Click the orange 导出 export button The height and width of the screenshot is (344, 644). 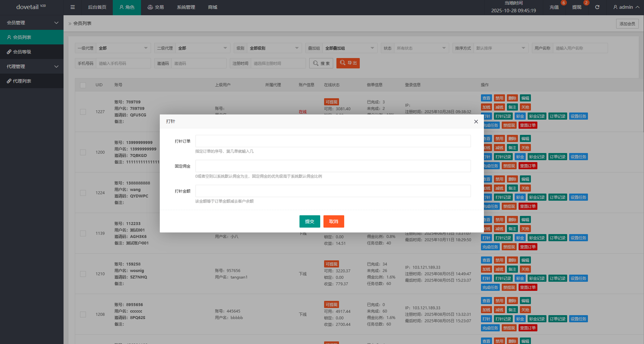[348, 63]
